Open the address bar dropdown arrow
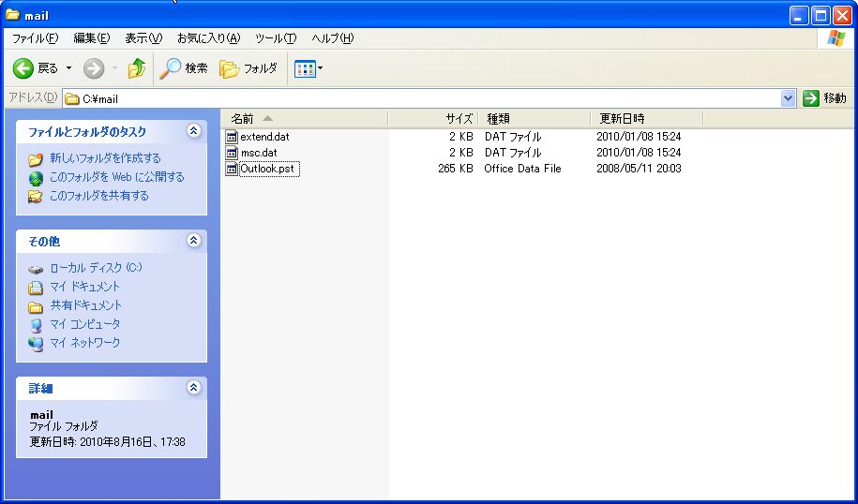Screen dimensions: 858x504 click(x=788, y=98)
